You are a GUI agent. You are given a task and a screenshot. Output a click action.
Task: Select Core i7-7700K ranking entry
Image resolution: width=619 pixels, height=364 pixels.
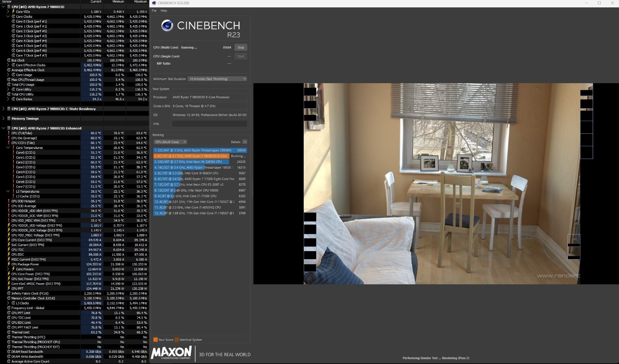tap(200, 196)
